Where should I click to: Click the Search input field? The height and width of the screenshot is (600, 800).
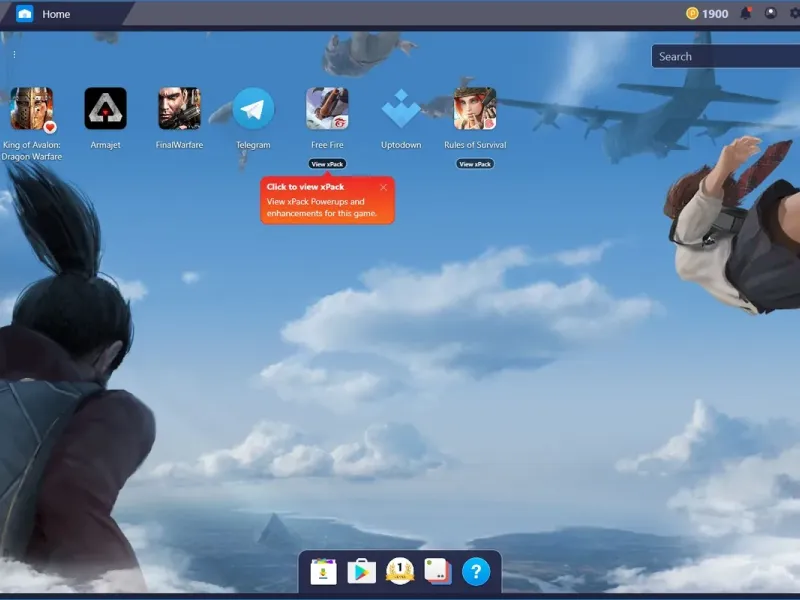[726, 56]
